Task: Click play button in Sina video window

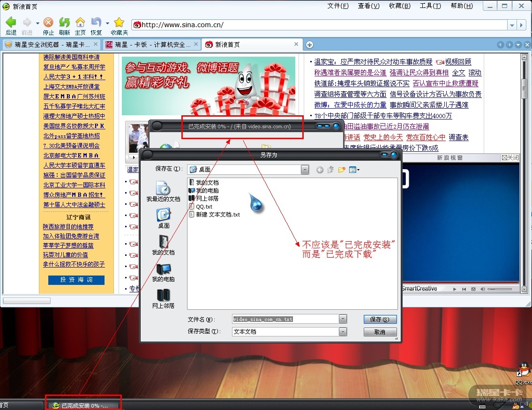Action: (x=455, y=289)
